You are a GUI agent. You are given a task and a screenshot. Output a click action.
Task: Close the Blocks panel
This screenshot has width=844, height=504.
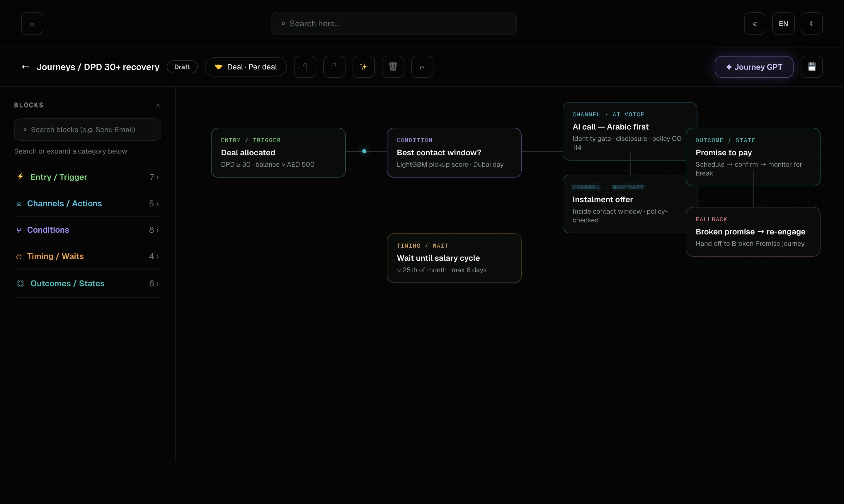[158, 105]
